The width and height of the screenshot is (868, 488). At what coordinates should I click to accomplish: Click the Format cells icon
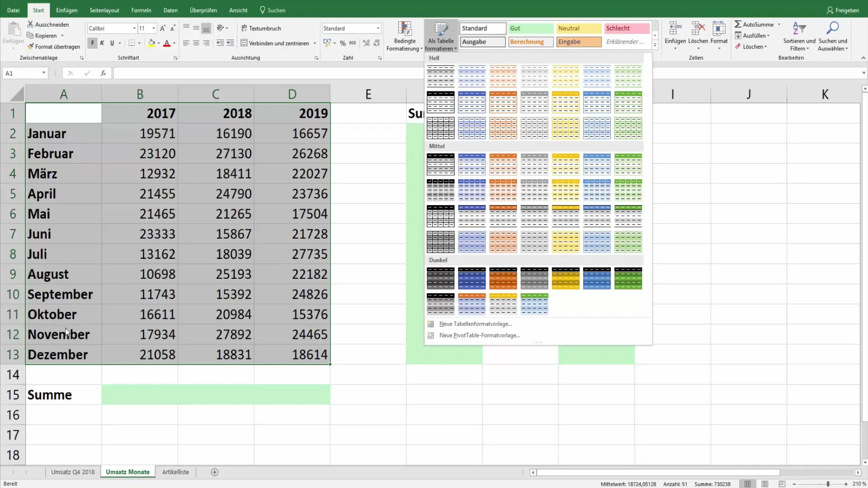[719, 29]
